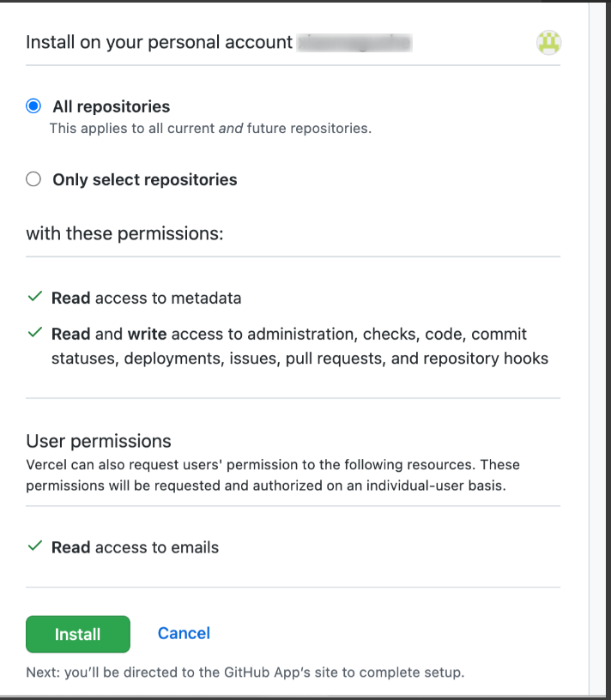Viewport: 611px width, 700px height.
Task: Choose the Only select repositories radio button
Action: click(33, 179)
